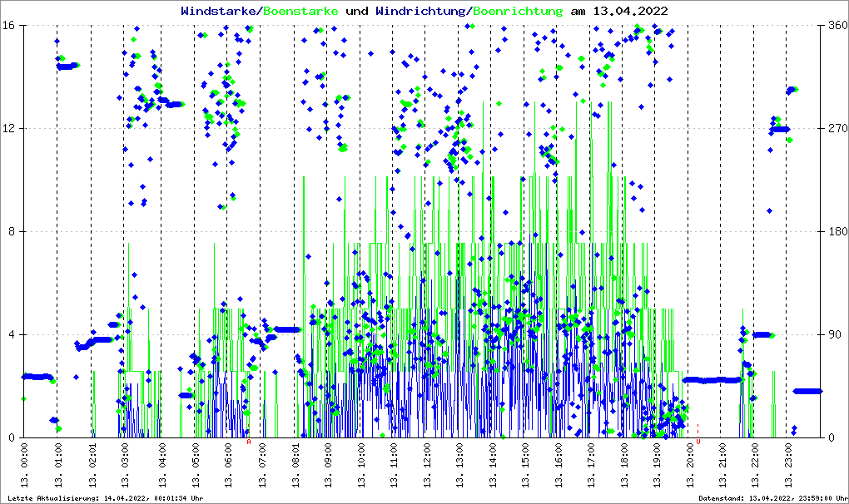The height and width of the screenshot is (504, 849).
Task: Click the 'Datenstand' footer text
Action: pyautogui.click(x=772, y=498)
